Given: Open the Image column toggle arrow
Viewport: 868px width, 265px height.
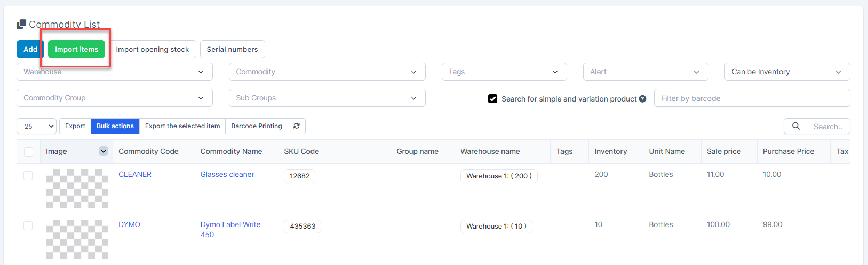Looking at the screenshot, I should coord(103,151).
